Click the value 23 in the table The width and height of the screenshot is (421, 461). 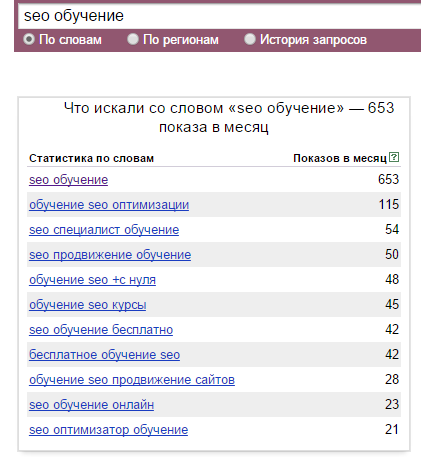click(x=392, y=404)
